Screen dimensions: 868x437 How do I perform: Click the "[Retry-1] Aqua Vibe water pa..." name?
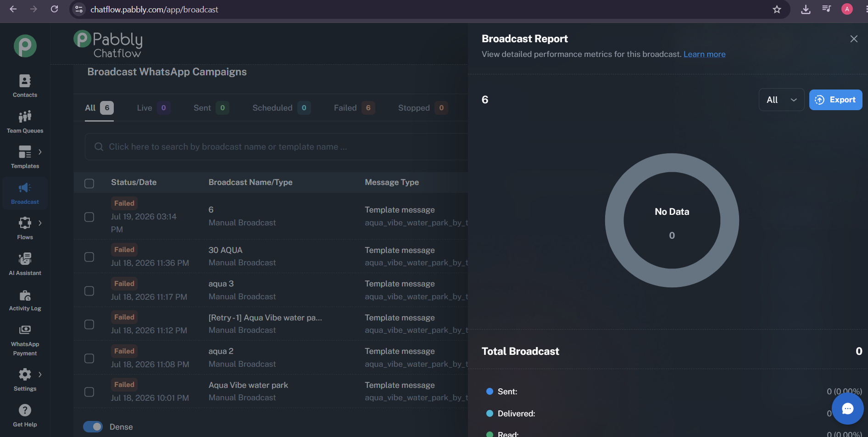click(265, 318)
